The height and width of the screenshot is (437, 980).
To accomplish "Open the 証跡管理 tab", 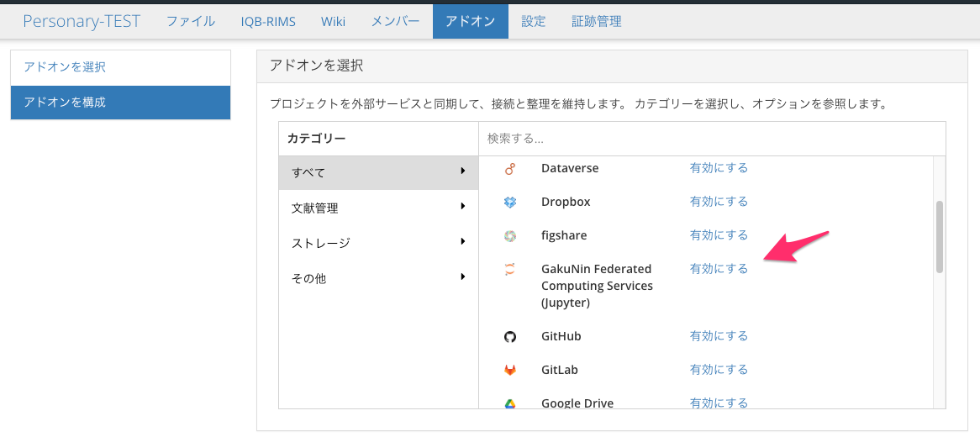I will (596, 21).
